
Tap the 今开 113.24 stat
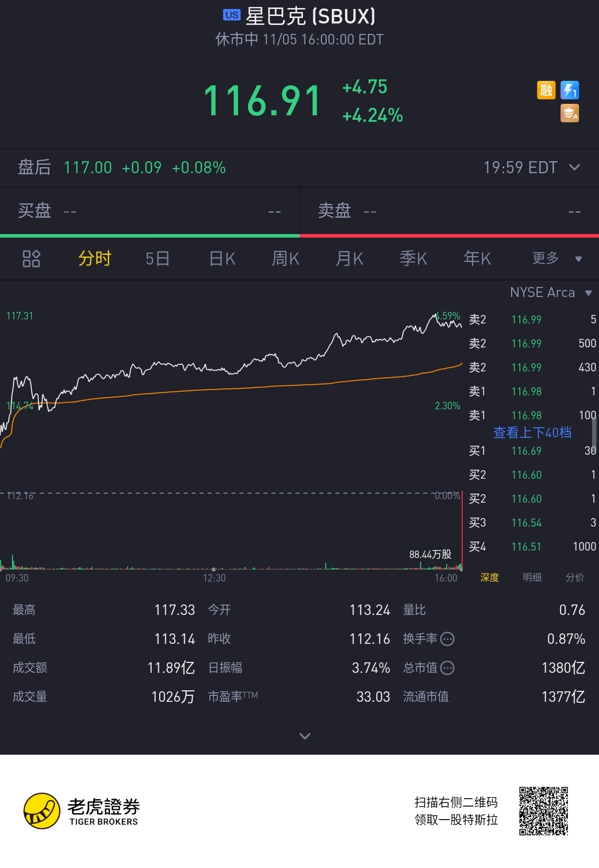click(x=299, y=610)
